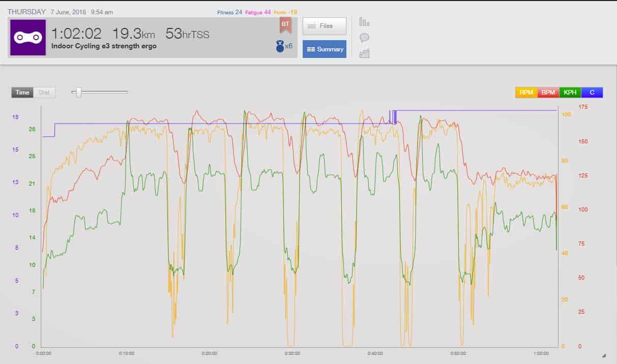Toggle the BPM heart rate series
617x364 pixels.
(548, 93)
